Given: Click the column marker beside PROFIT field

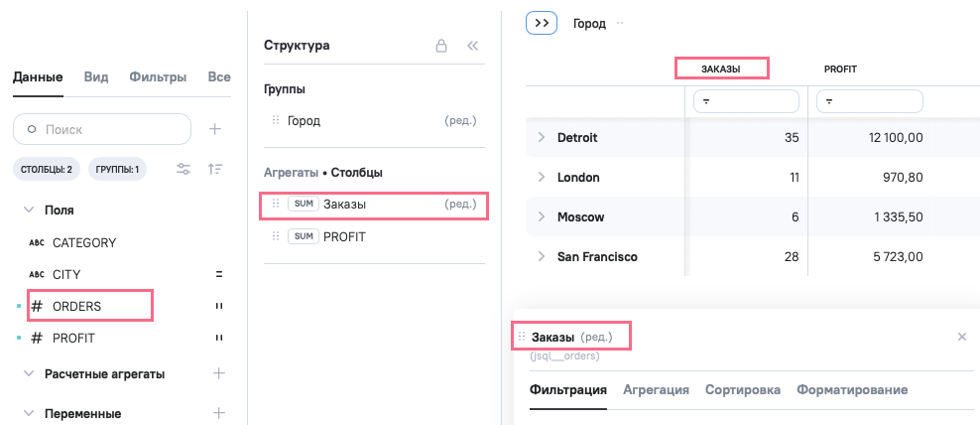Looking at the screenshot, I should [x=219, y=338].
